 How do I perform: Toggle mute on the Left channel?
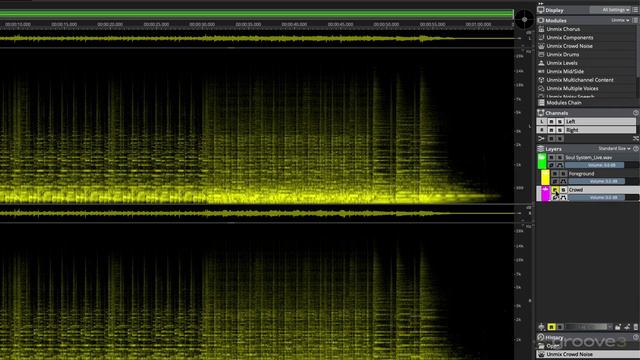click(x=551, y=122)
